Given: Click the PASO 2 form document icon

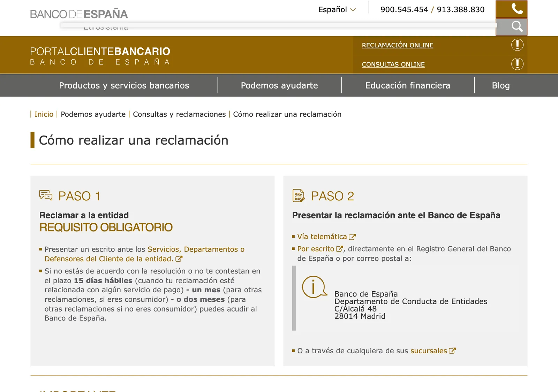Looking at the screenshot, I should tap(299, 195).
